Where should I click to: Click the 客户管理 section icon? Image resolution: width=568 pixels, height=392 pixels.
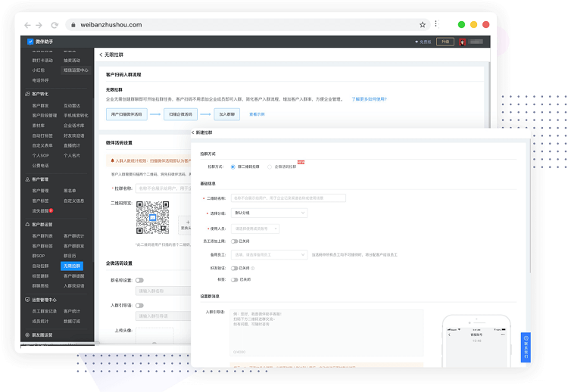(27, 179)
